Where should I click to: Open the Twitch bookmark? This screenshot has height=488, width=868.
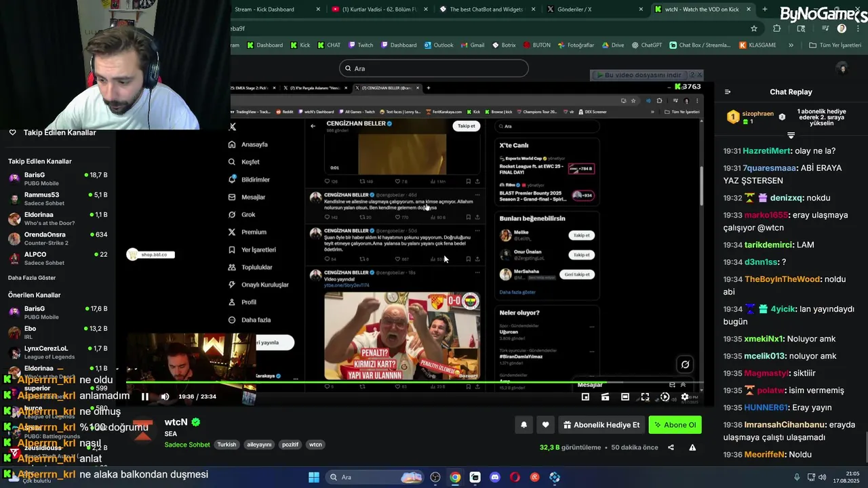(361, 45)
